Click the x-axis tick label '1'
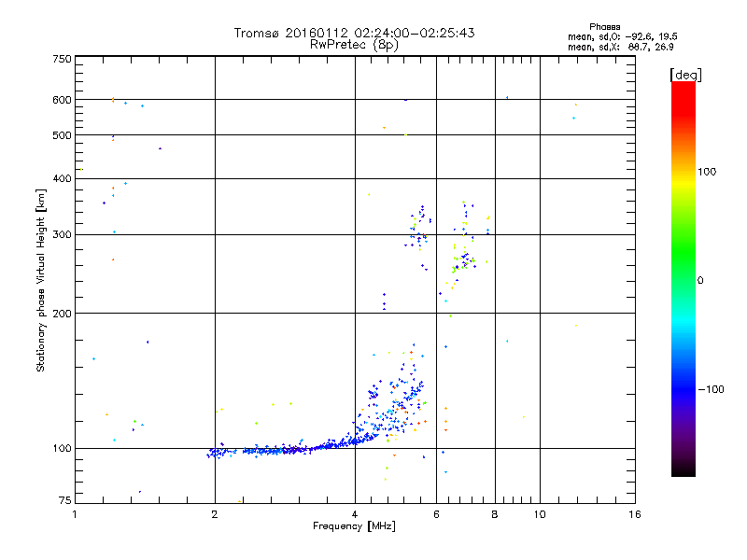Screen dimensions: 747x560 [x=75, y=514]
